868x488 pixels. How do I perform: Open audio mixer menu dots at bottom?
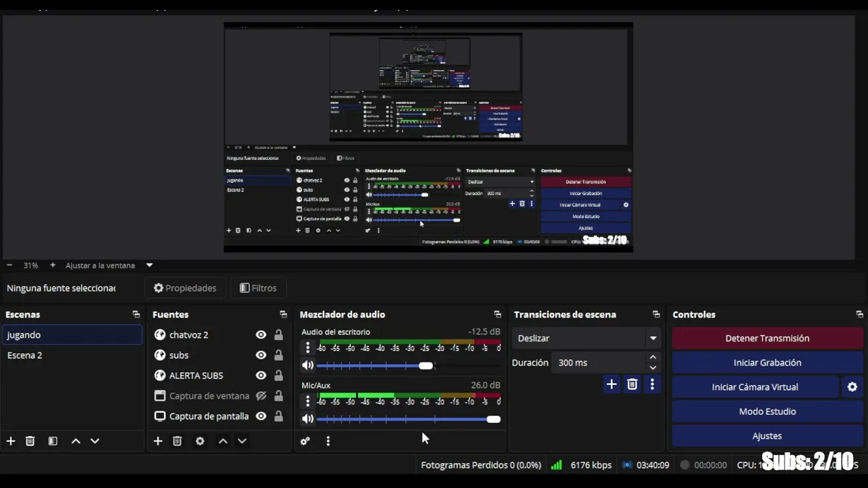[328, 441]
